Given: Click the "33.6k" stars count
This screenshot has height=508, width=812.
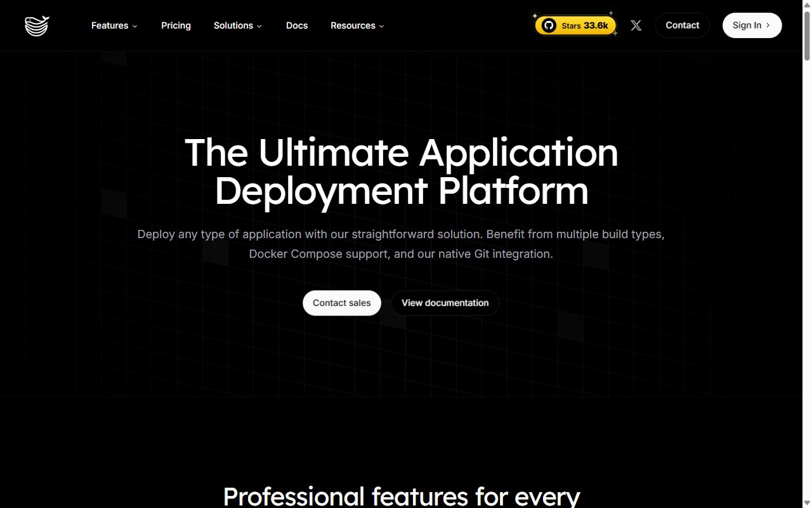Looking at the screenshot, I should [x=596, y=25].
